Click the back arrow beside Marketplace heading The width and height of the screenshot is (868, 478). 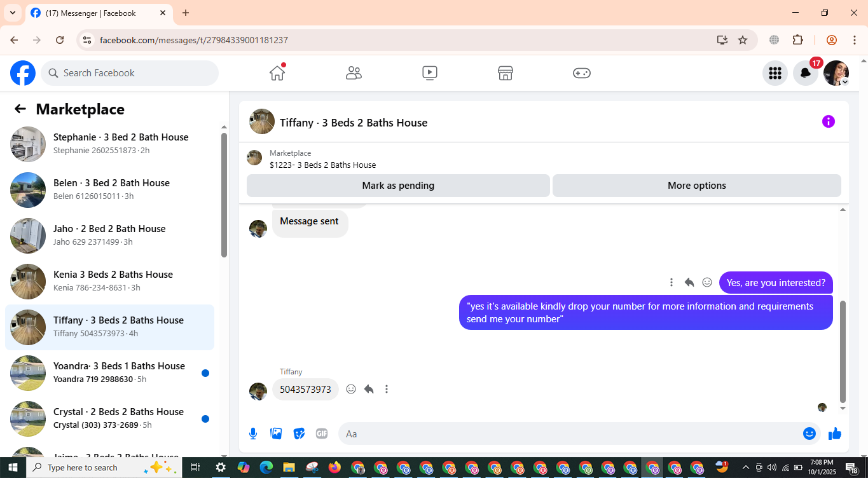point(20,109)
